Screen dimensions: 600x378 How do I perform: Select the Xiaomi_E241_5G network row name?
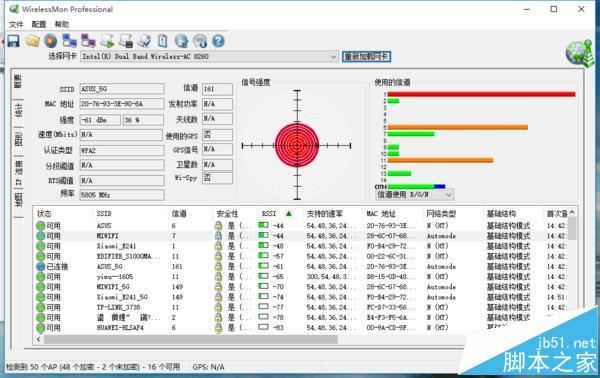122,297
